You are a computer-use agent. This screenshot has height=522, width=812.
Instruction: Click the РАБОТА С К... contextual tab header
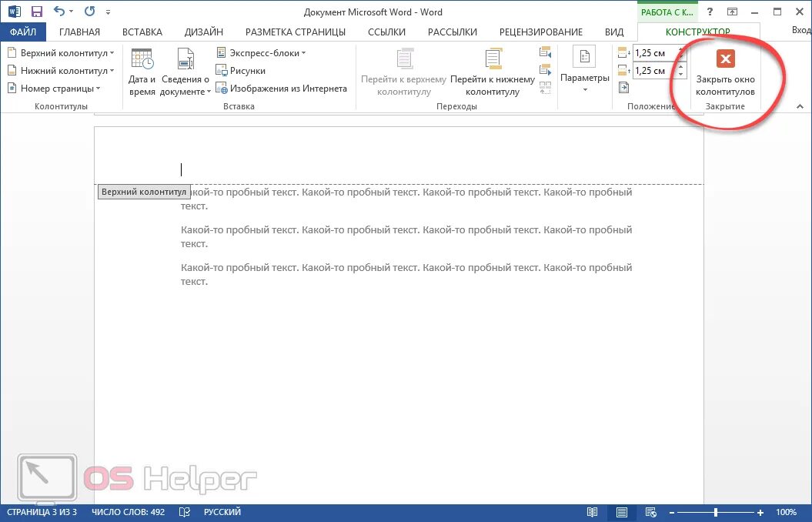click(x=667, y=12)
